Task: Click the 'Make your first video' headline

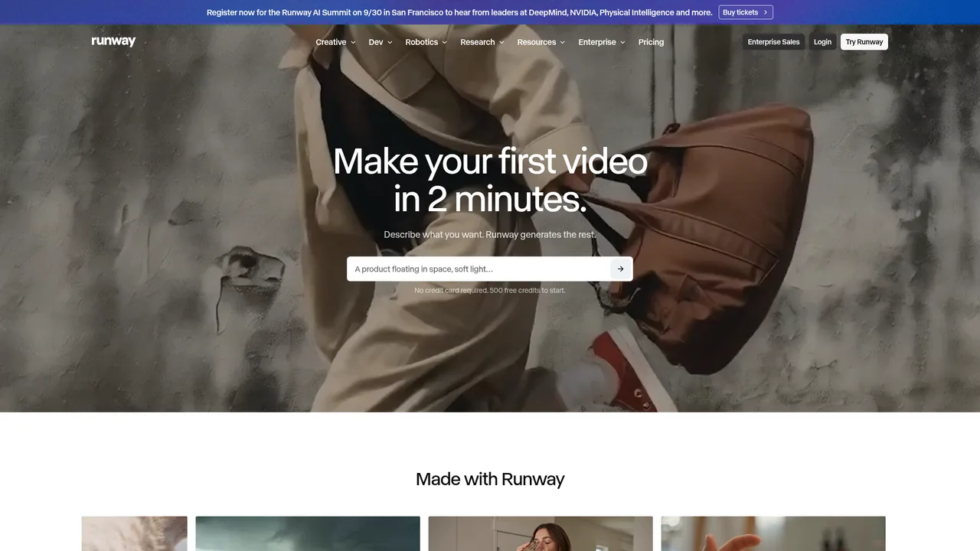Action: [490, 180]
